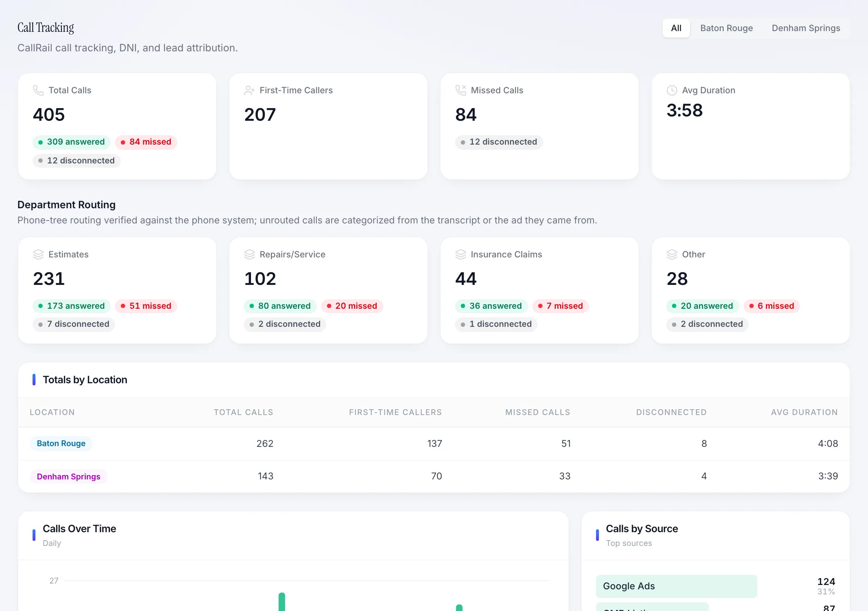Viewport: 868px width, 611px height.
Task: Click 12 disconnected pill in Missed Calls card
Action: coord(499,142)
